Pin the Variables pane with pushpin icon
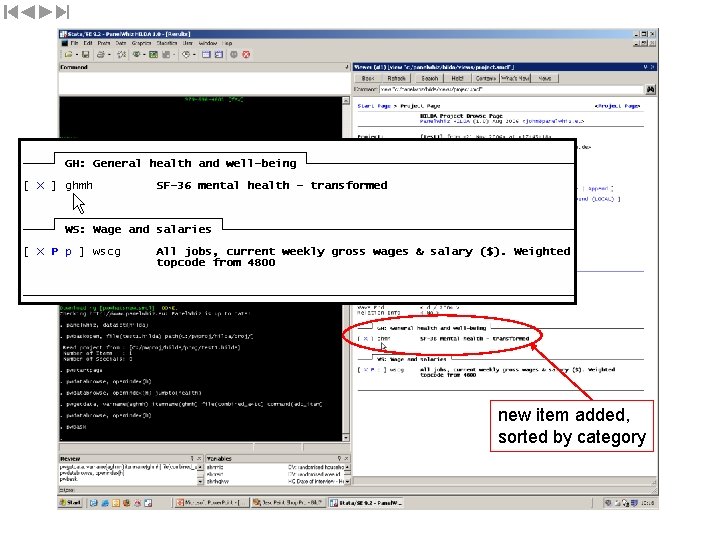 click(x=339, y=458)
